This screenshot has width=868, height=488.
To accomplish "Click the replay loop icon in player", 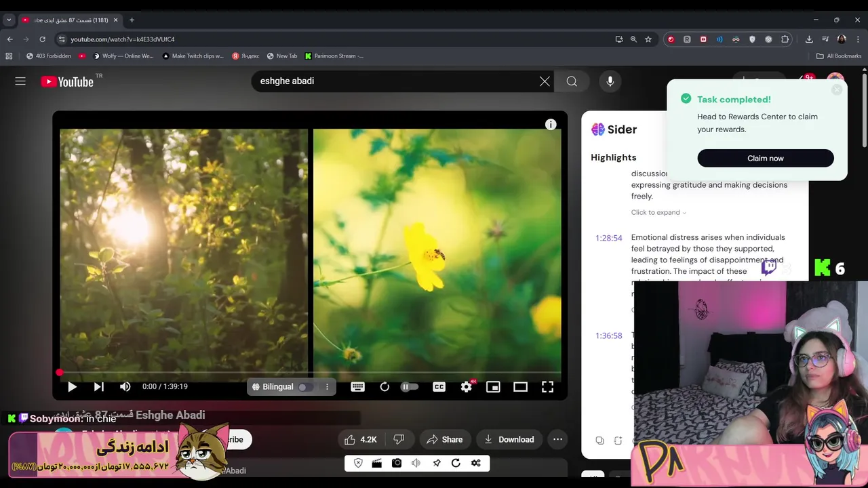I will (384, 387).
